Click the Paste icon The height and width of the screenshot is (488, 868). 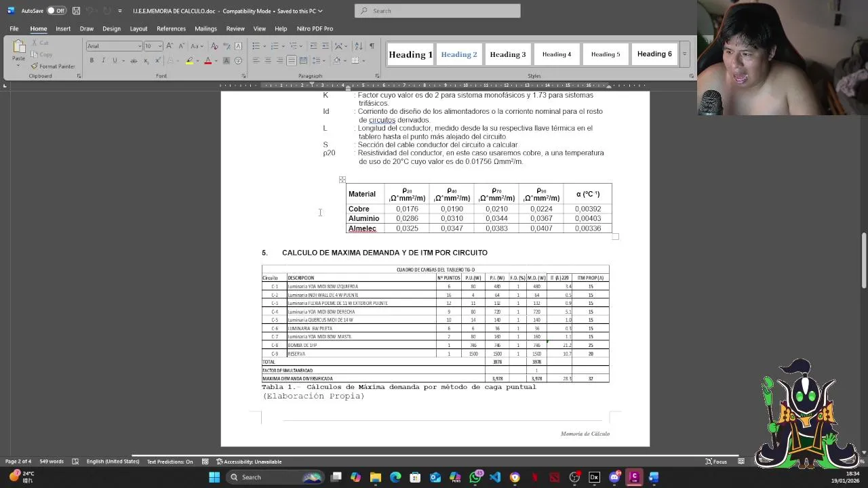point(18,47)
